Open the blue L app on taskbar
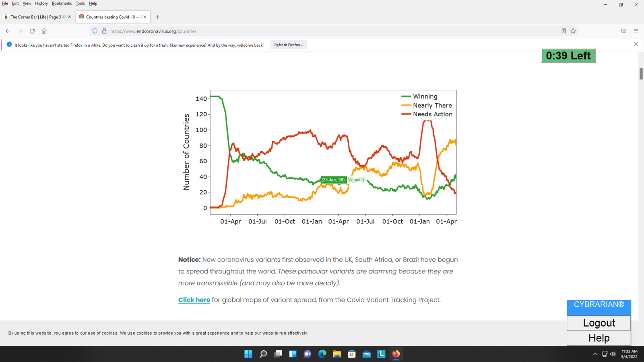This screenshot has width=644, height=362. click(x=381, y=354)
